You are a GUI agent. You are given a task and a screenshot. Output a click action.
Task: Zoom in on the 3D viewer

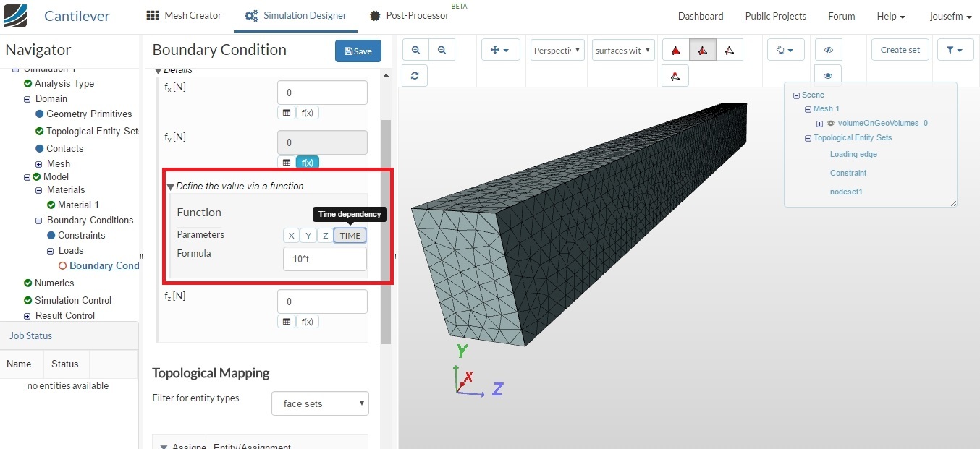(415, 50)
